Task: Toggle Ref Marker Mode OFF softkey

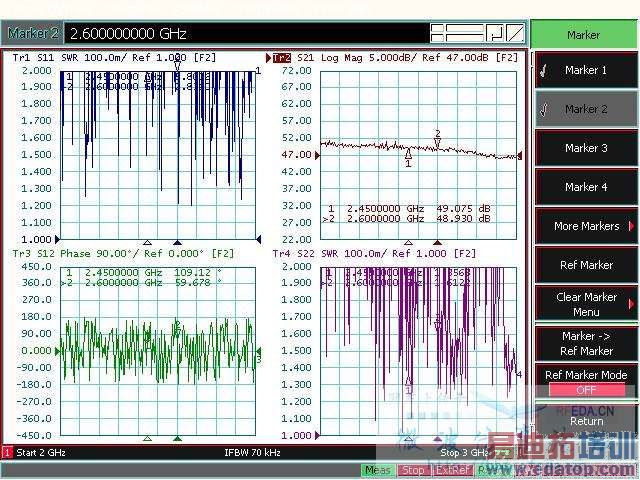Action: click(585, 382)
